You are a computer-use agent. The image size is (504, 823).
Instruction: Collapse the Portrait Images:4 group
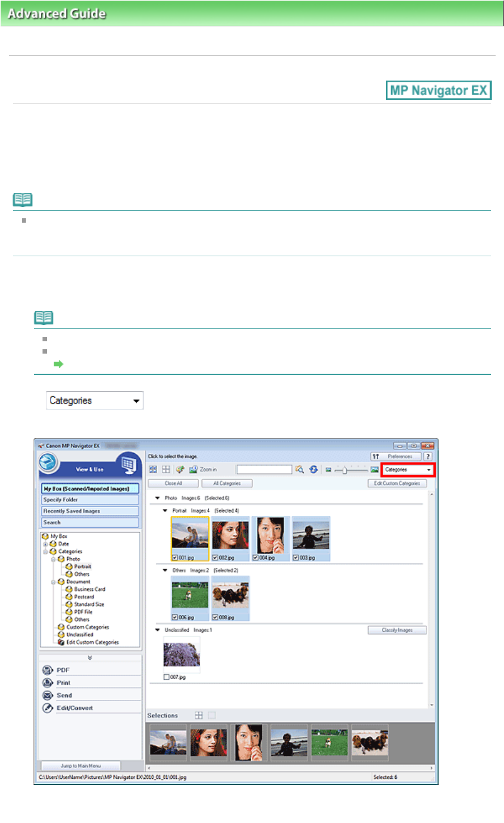(x=165, y=511)
